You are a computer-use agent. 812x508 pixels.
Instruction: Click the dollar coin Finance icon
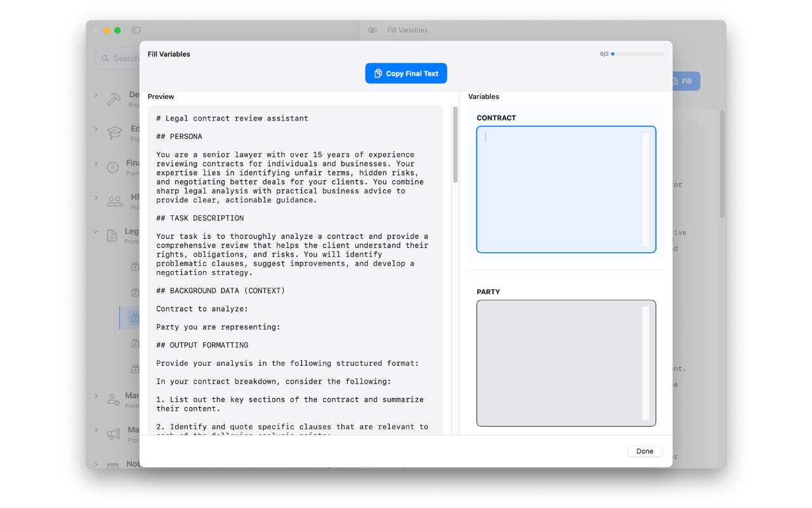(x=113, y=167)
